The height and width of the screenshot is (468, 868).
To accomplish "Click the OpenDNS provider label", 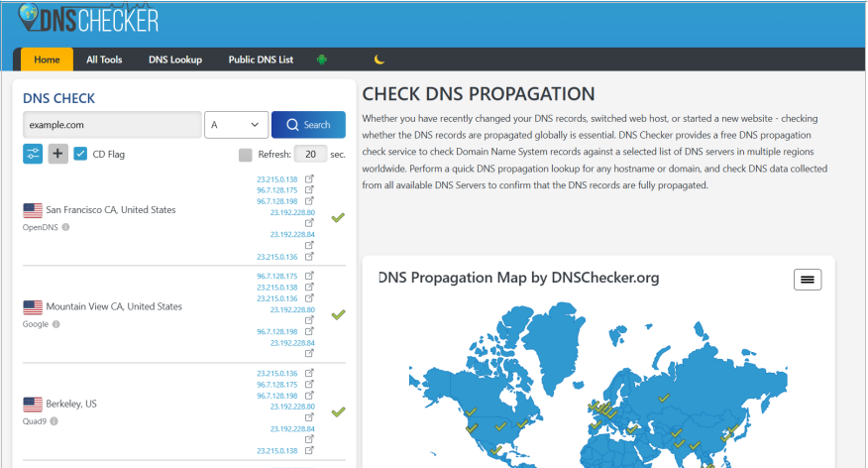I will [x=40, y=227].
